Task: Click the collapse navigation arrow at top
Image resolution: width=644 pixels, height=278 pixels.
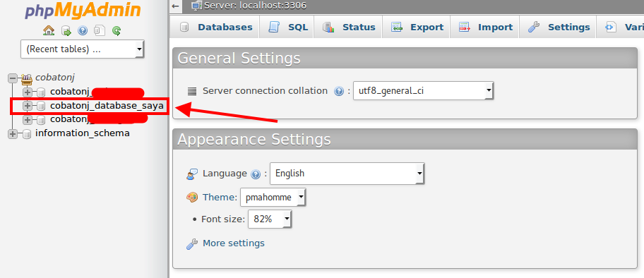Action: 176,6
